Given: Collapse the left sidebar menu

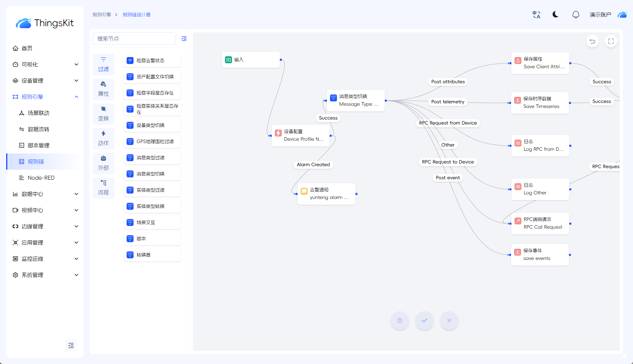Looking at the screenshot, I should click(x=71, y=345).
